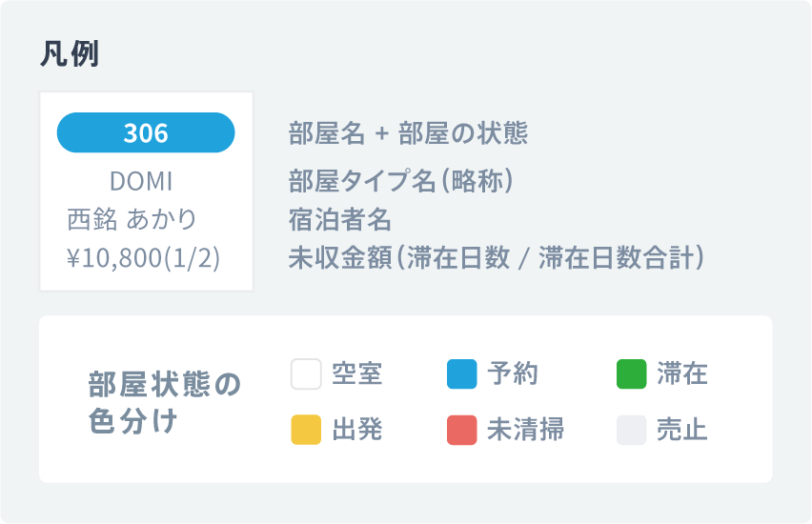The width and height of the screenshot is (812, 524).
Task: Click the 出発 label text
Action: click(357, 430)
